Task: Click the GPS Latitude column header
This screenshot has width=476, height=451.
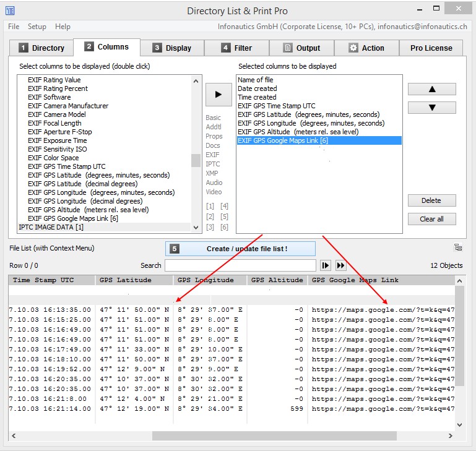Action: [x=134, y=280]
